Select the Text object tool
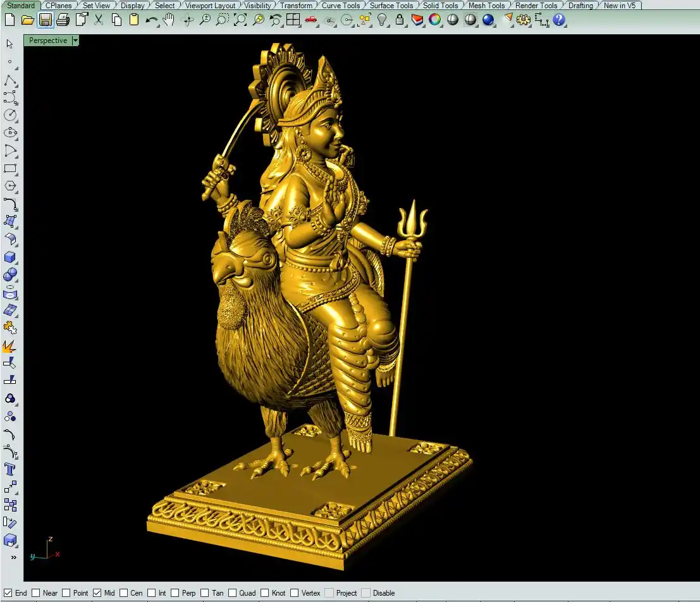This screenshot has height=602, width=700. [x=10, y=469]
